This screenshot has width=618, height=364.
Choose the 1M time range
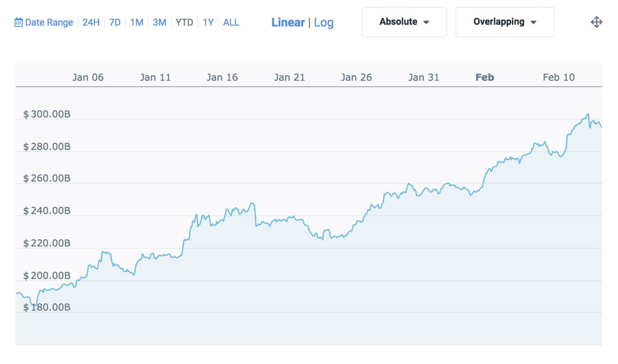[x=137, y=22]
